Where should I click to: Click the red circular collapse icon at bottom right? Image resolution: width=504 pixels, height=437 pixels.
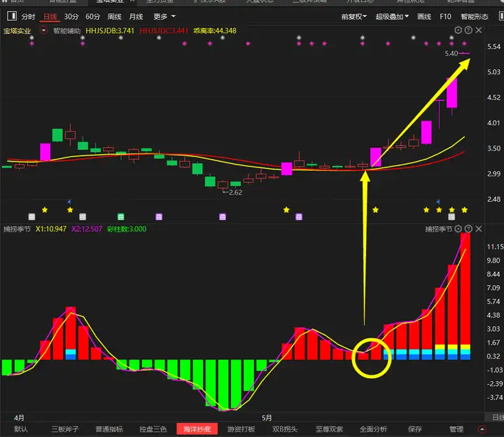coord(482,429)
